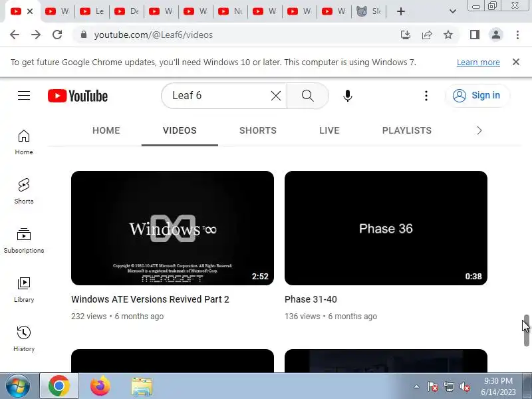This screenshot has width=532, height=399.
Task: Click the muted volume tray icon
Action: pos(464,387)
